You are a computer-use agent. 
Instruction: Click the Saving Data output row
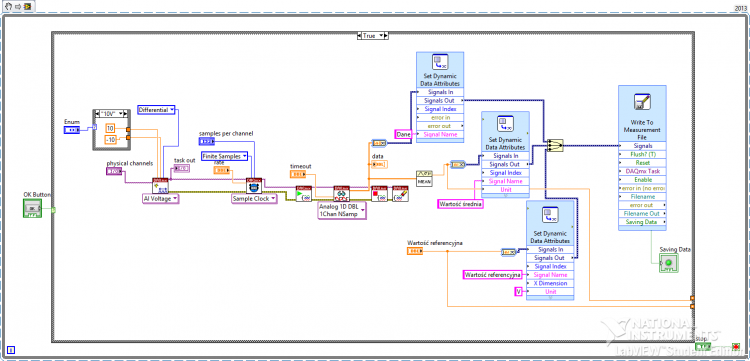point(642,222)
